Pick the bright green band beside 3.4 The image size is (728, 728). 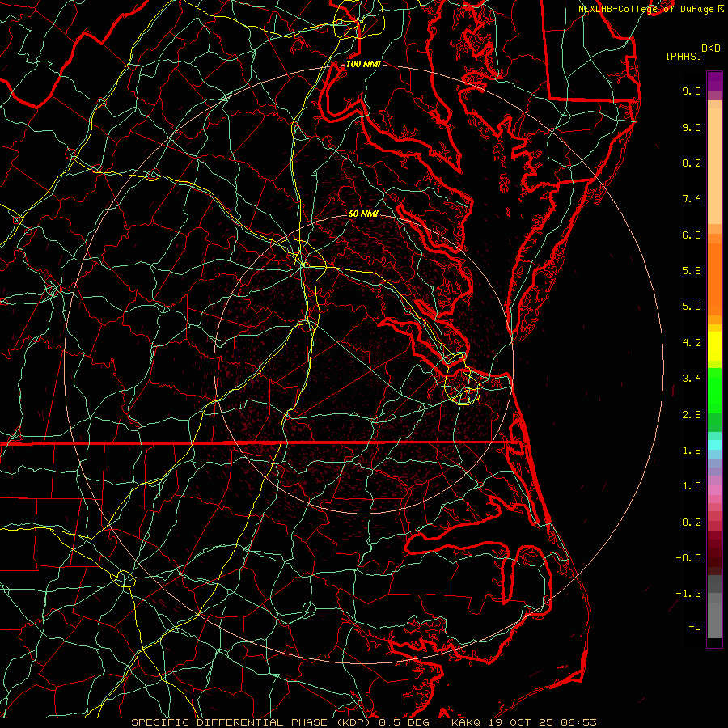[714, 390]
